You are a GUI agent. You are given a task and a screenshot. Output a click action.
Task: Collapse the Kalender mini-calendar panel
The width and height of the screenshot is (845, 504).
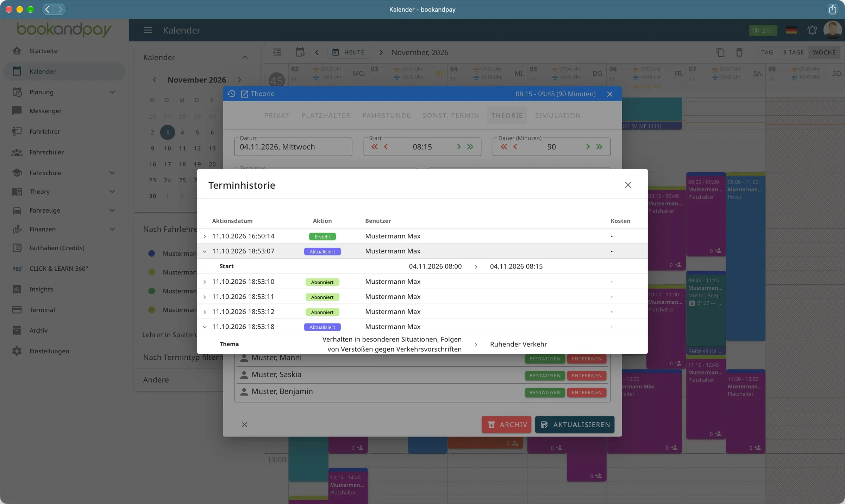tap(245, 57)
